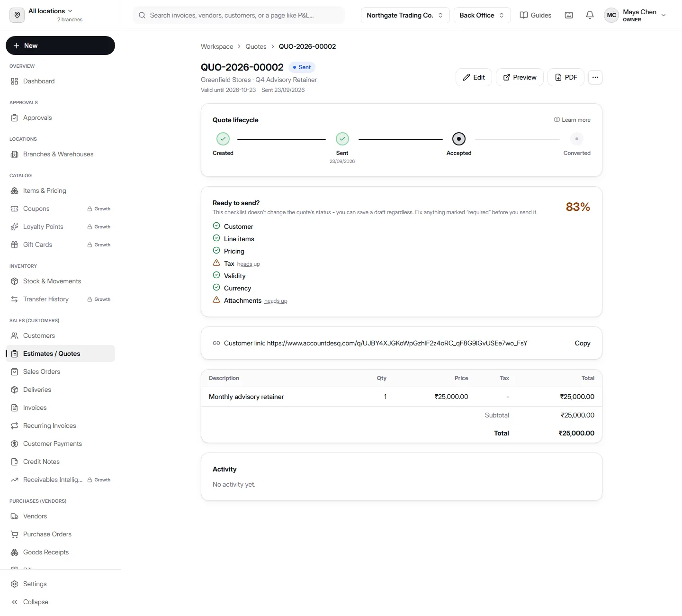Click the Recurring Invoices repeat icon
The height and width of the screenshot is (616, 682).
[x=15, y=426]
